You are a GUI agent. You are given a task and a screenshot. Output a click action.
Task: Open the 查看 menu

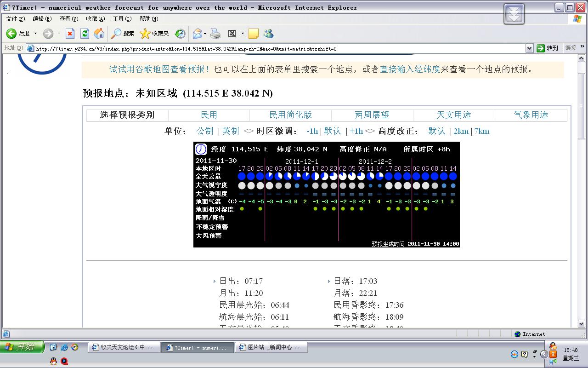click(x=68, y=19)
